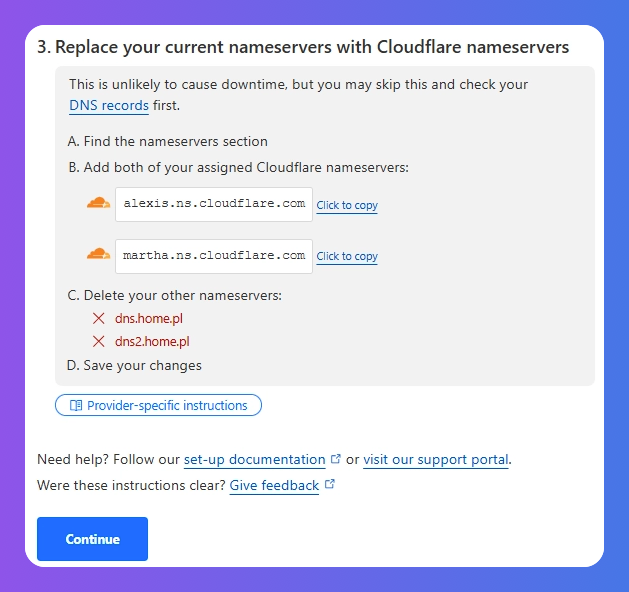Click the book icon in Provider-specific instructions

pyautogui.click(x=76, y=405)
